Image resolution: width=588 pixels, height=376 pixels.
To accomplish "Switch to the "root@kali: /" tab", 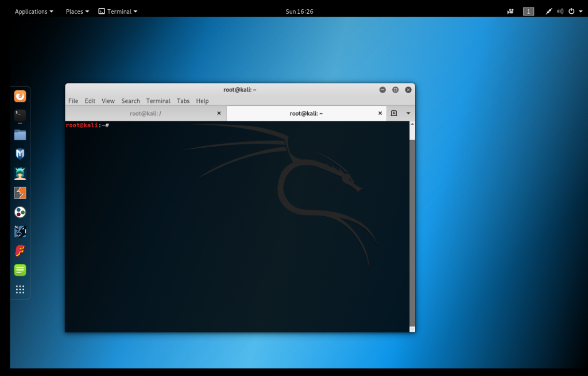I will 145,113.
